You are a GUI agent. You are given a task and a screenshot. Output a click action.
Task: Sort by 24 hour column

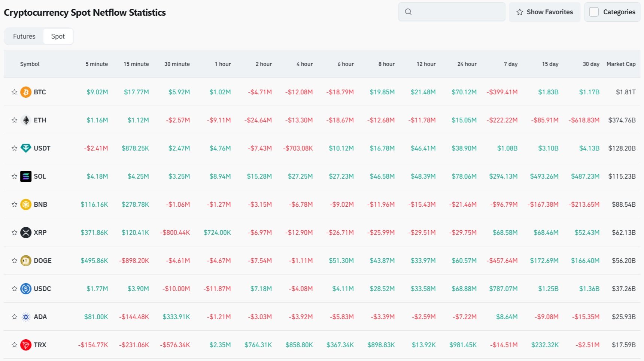click(467, 64)
